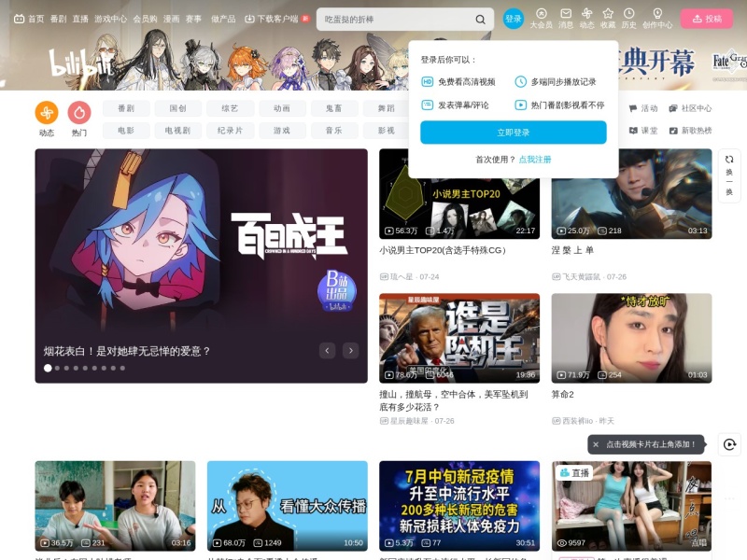Image resolution: width=747 pixels, height=560 pixels.
Task: Click the 新歌热榜 icon link
Action: pos(690,131)
